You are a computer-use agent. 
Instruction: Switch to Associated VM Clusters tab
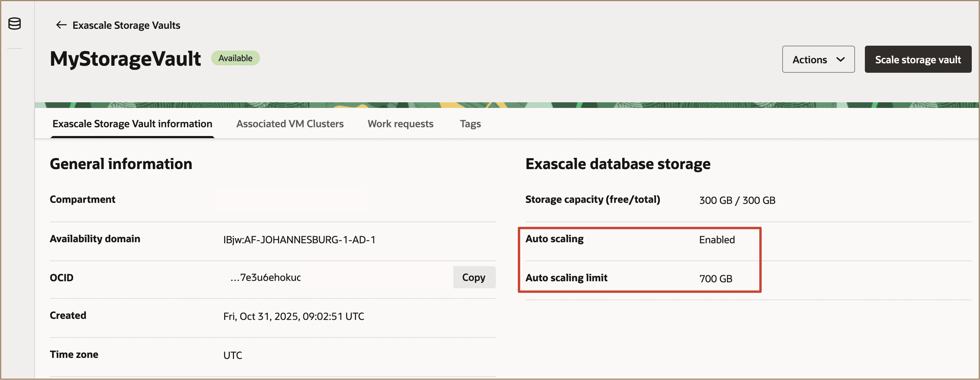(x=290, y=124)
